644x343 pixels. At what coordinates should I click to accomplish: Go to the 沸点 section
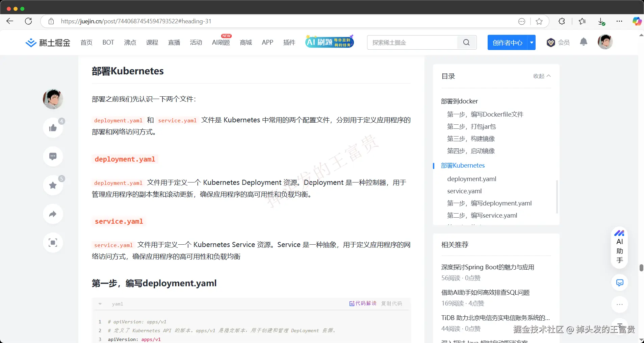[130, 42]
